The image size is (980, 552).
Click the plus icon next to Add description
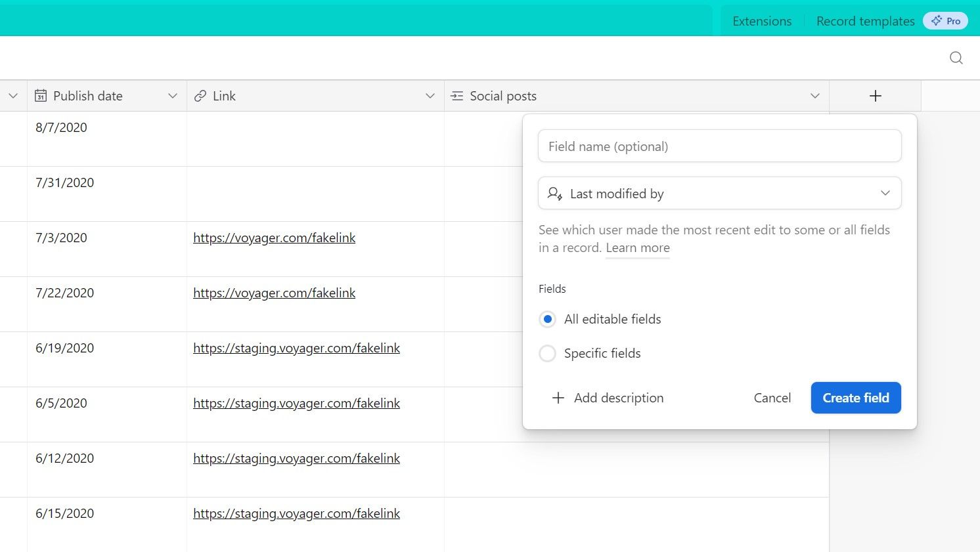tap(558, 398)
